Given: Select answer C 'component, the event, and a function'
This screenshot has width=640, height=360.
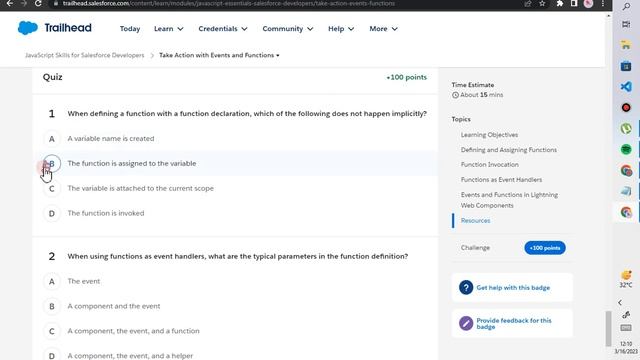Looking at the screenshot, I should [x=52, y=331].
